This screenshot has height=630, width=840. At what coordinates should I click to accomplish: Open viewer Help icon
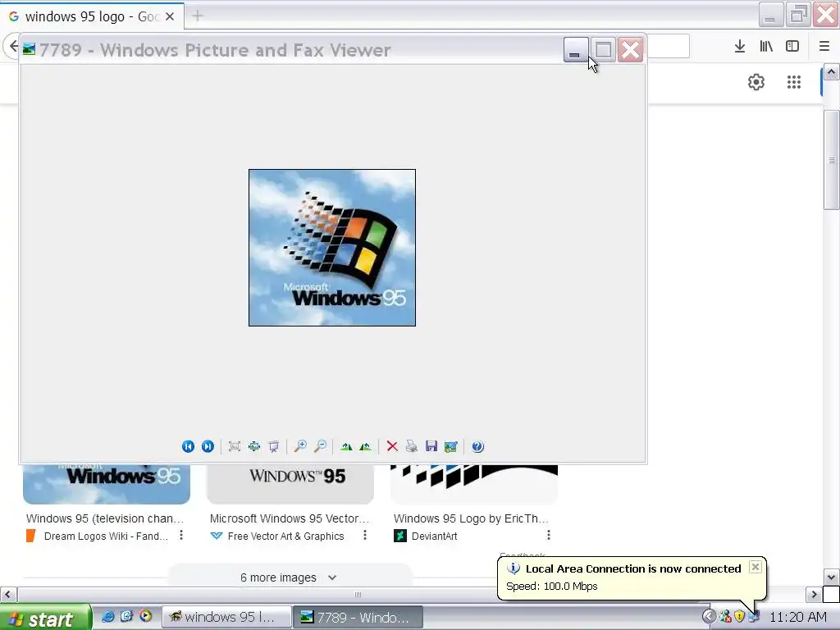coord(478,446)
